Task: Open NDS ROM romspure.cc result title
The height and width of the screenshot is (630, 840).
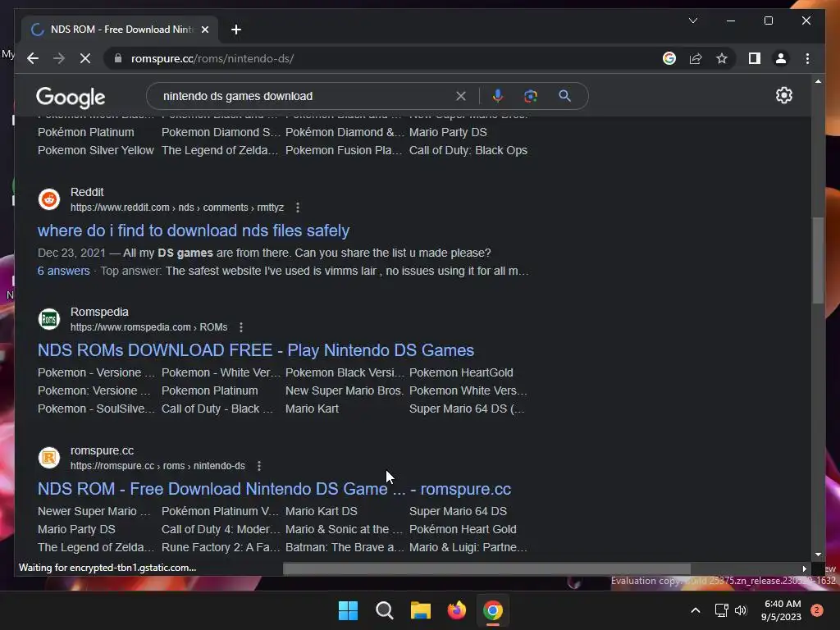Action: click(x=274, y=489)
